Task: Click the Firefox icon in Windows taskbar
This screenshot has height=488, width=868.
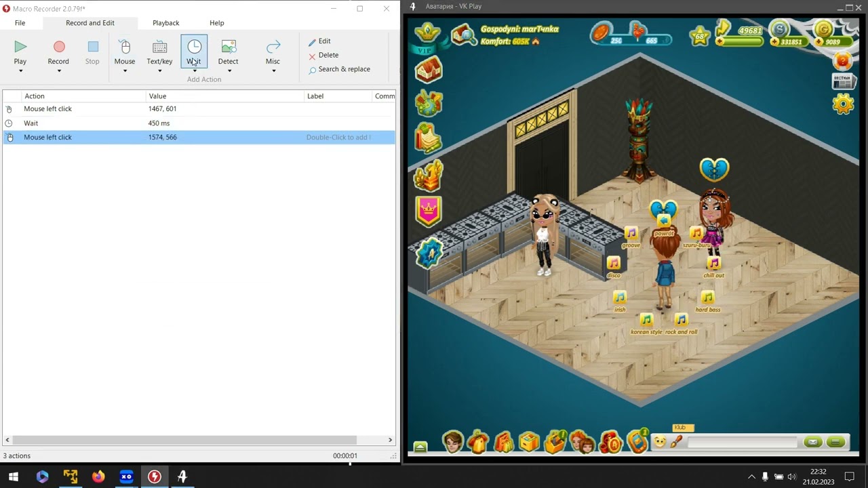Action: pos(98,476)
